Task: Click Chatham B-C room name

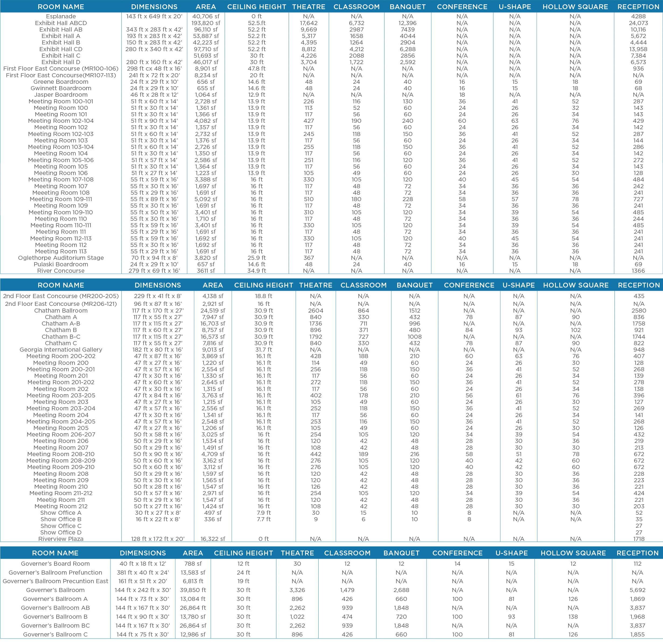Action: [61, 337]
